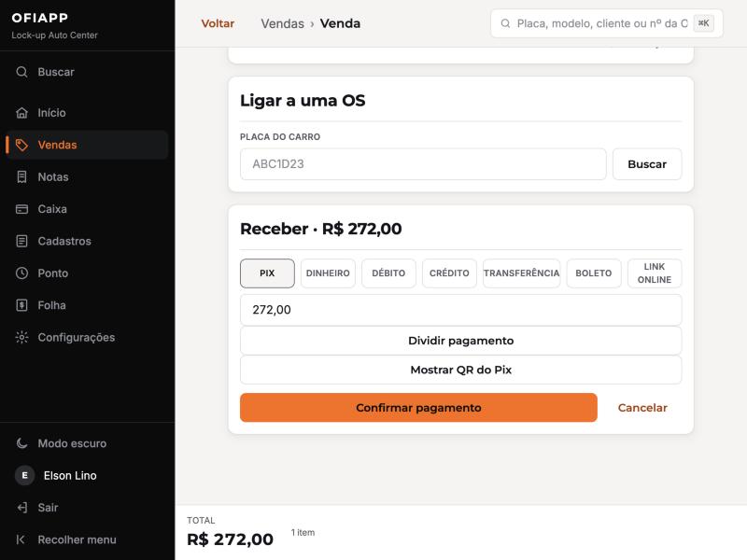Open Cadastros from the sidebar
Image resolution: width=747 pixels, height=560 pixels.
87,241
